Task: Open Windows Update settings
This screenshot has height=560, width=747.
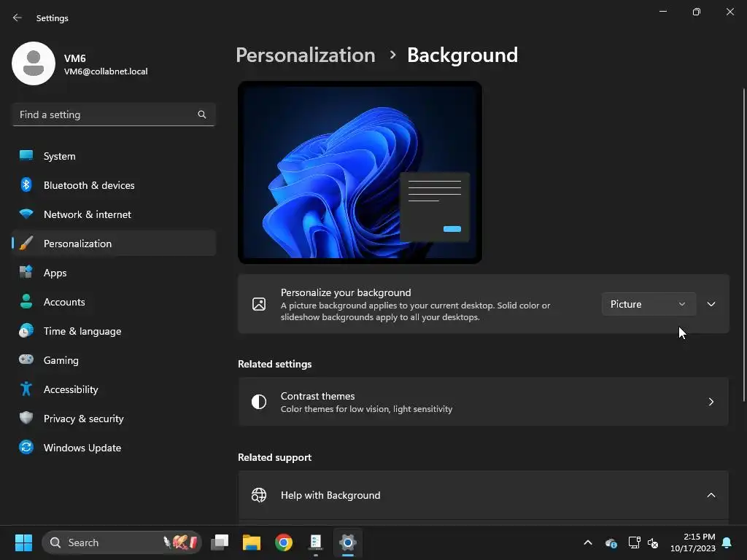Action: [114, 447]
